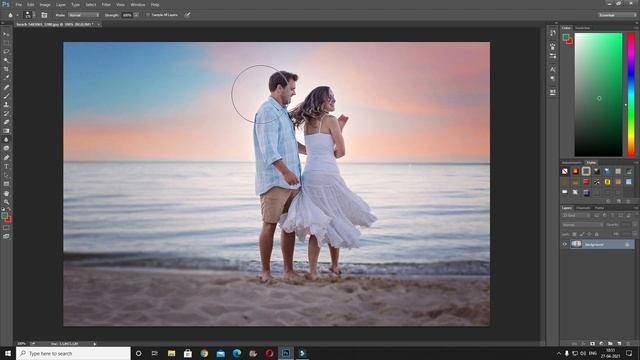Select the Gradient tool
Viewport: 640px width, 360px height.
[6, 131]
